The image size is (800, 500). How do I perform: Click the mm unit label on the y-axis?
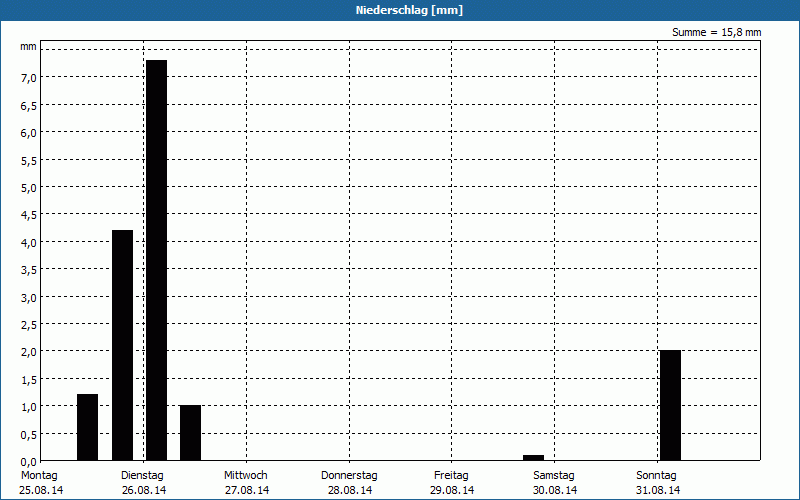(28, 47)
